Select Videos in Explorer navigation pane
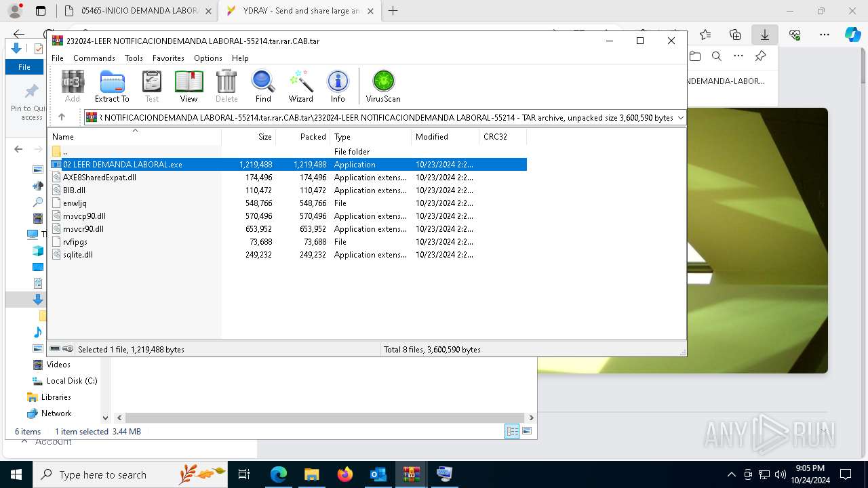868x488 pixels. coord(58,365)
